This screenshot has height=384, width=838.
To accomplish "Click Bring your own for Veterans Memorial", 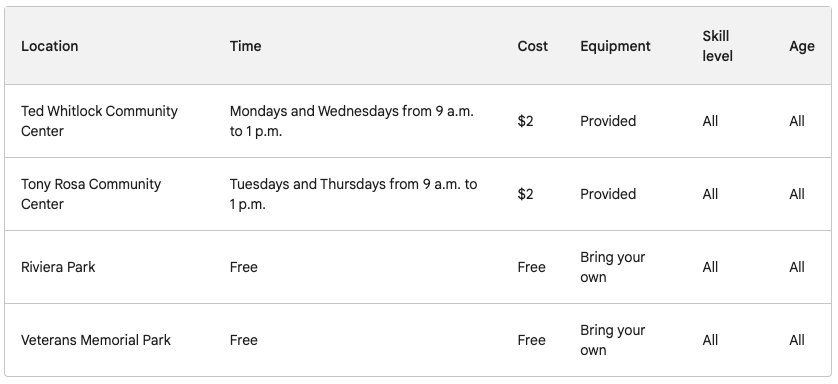I will [612, 340].
